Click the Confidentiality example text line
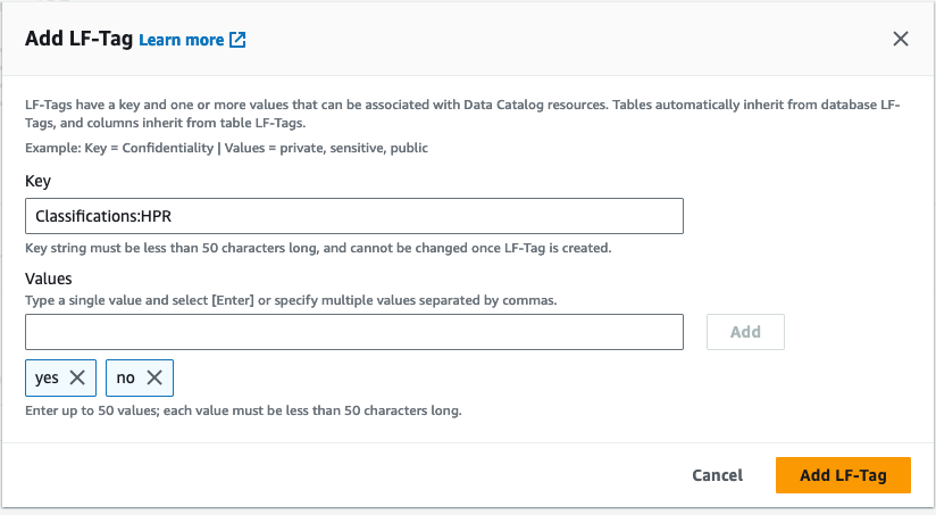Image resolution: width=936 pixels, height=516 pixels. [226, 148]
